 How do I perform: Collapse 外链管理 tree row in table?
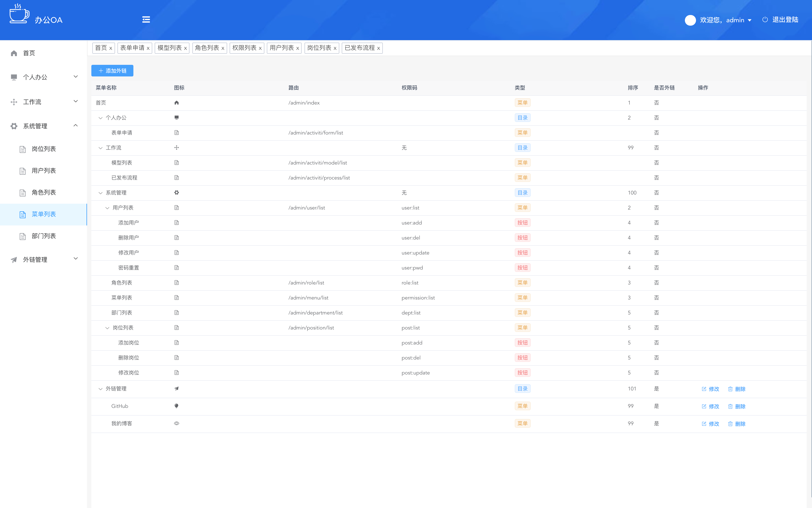(x=100, y=389)
